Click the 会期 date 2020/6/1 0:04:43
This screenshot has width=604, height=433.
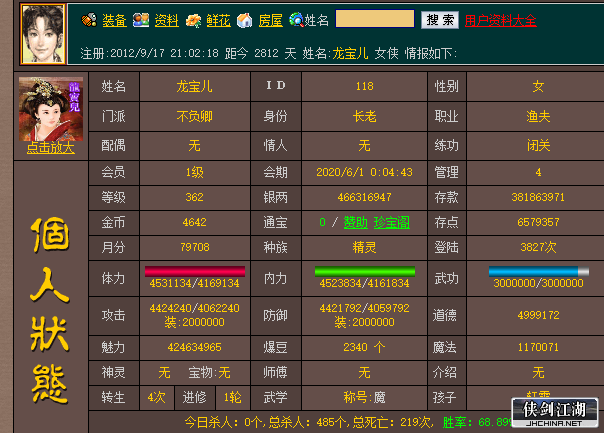[x=364, y=172]
